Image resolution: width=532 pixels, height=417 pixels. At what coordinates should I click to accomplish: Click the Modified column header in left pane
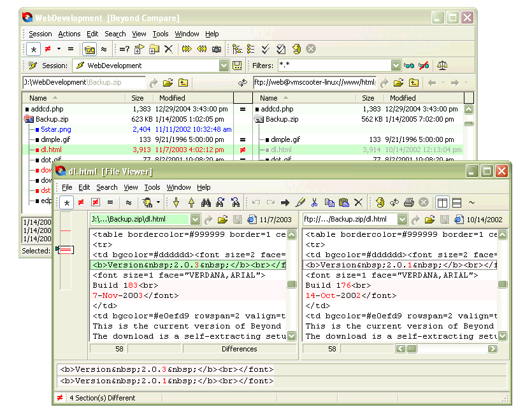coord(172,98)
